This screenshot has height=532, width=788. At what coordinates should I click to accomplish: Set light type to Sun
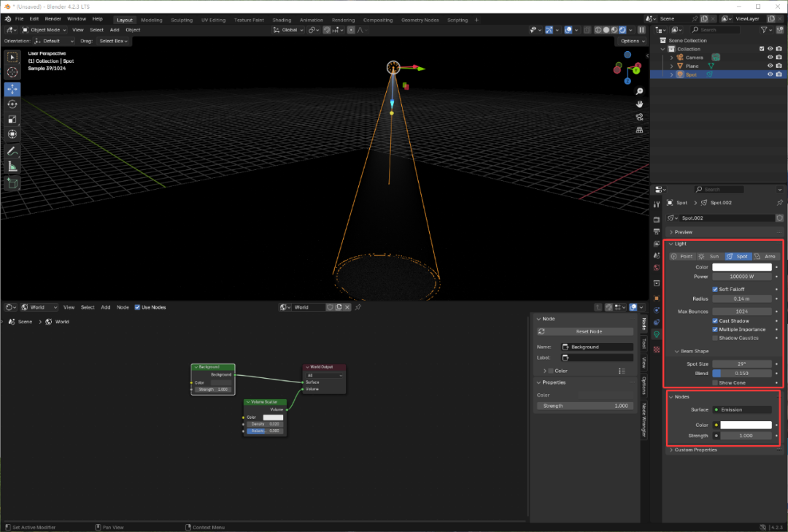click(710, 256)
